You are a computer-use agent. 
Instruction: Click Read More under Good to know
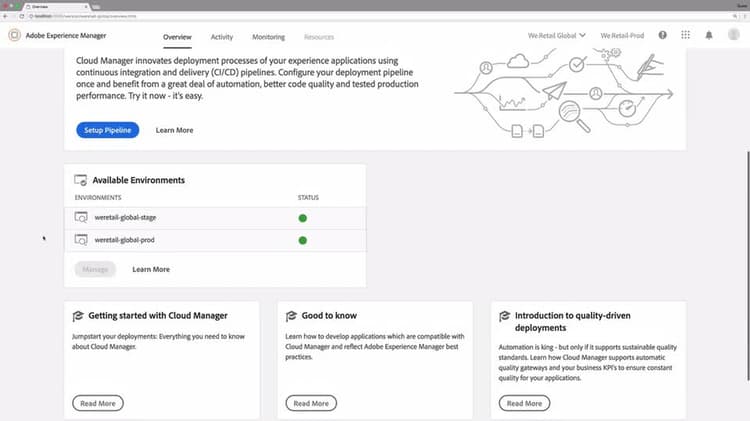[x=311, y=403]
